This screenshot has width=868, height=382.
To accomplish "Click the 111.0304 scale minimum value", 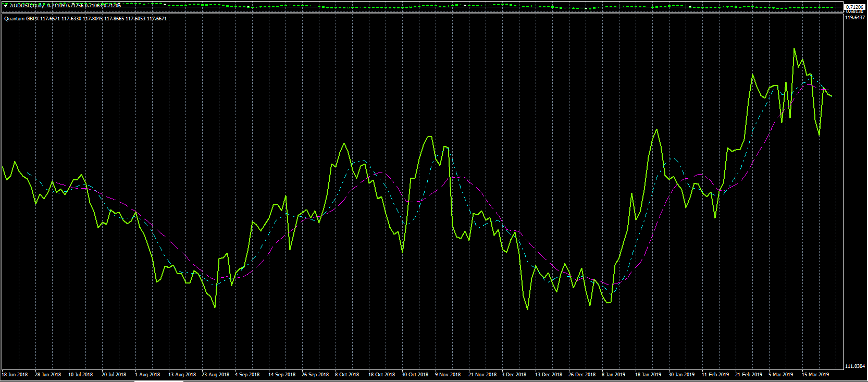I will (855, 366).
